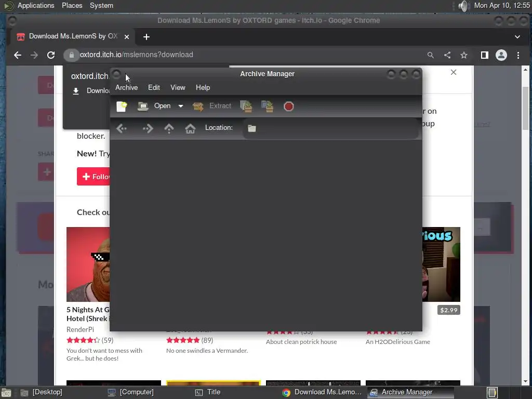Toggle the Chrome side panel icon
This screenshot has width=532, height=399.
[485, 55]
